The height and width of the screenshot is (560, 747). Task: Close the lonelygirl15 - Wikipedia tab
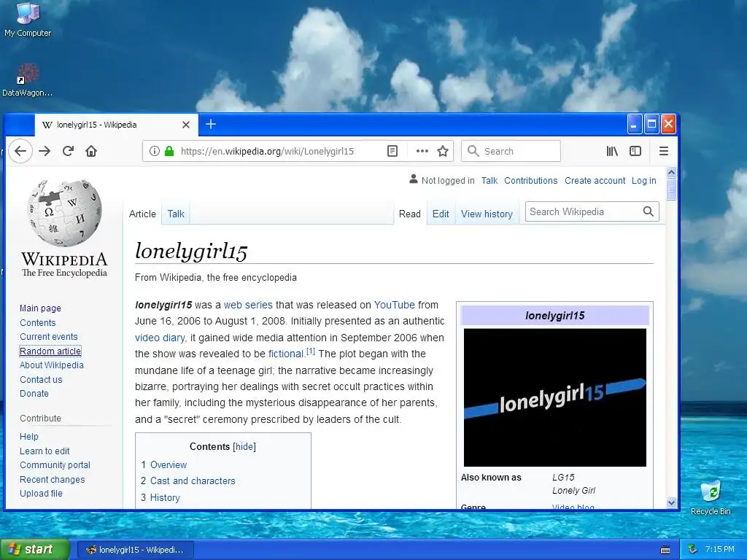point(186,125)
